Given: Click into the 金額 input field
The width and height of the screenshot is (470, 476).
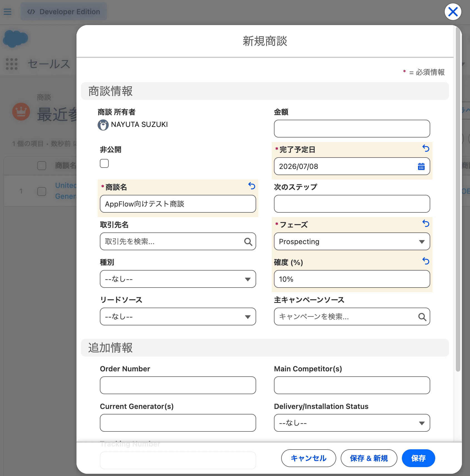Looking at the screenshot, I should (352, 129).
